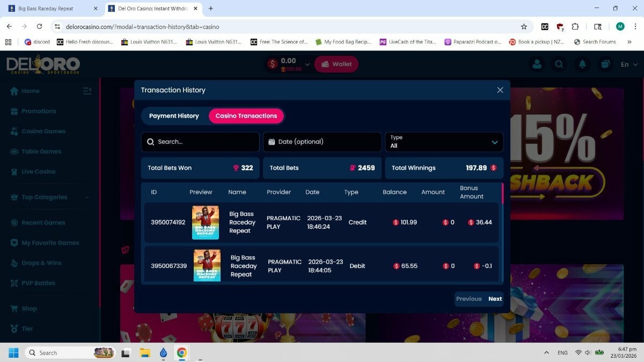Bookmark this page with star icon
Viewport: 644px width, 362px height.
[524, 26]
